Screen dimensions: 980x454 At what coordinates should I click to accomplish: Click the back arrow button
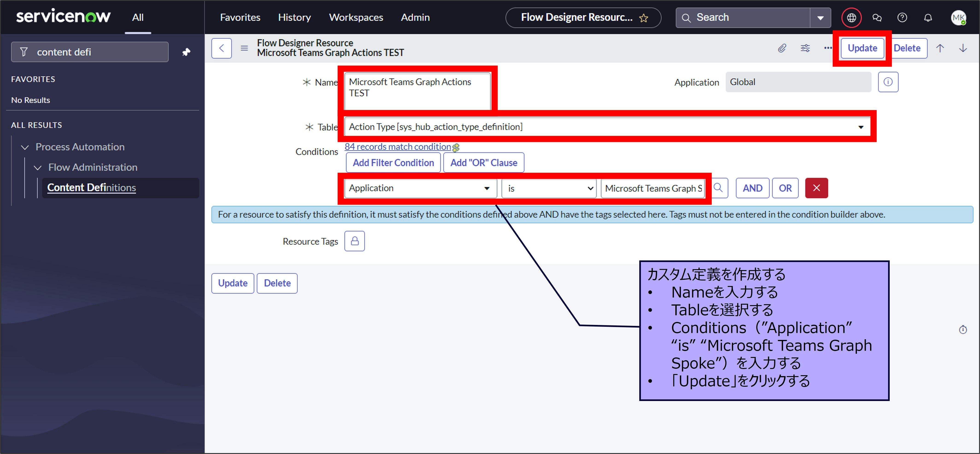click(221, 48)
